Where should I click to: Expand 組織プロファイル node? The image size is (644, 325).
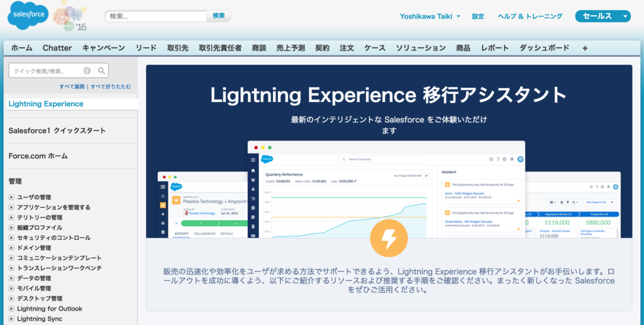pyautogui.click(x=11, y=227)
